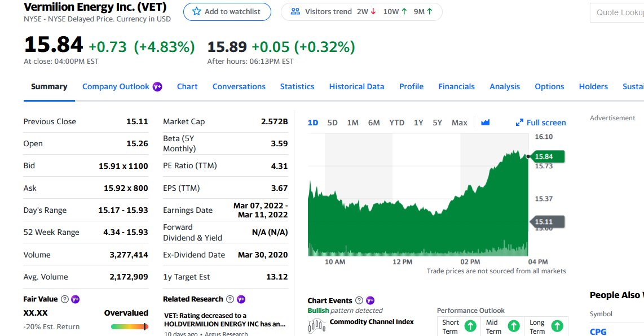Screen dimensions: 644x336
Task: Click the Y+ badge beside Related Research
Action: [241, 299]
